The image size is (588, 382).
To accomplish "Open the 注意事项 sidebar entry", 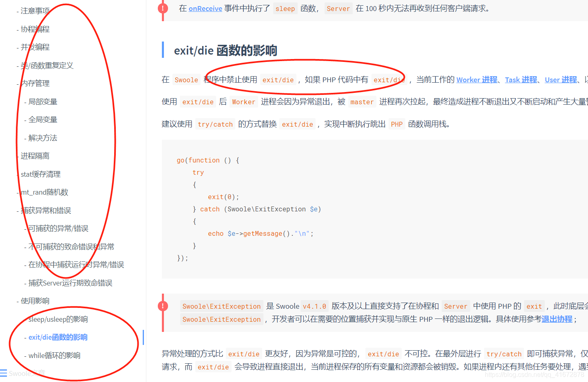I will (35, 11).
